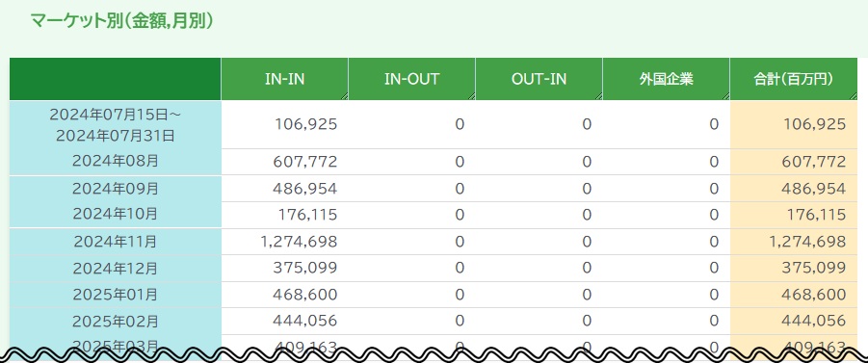Click sort corner icon in 合計(百万円) header

(853, 96)
